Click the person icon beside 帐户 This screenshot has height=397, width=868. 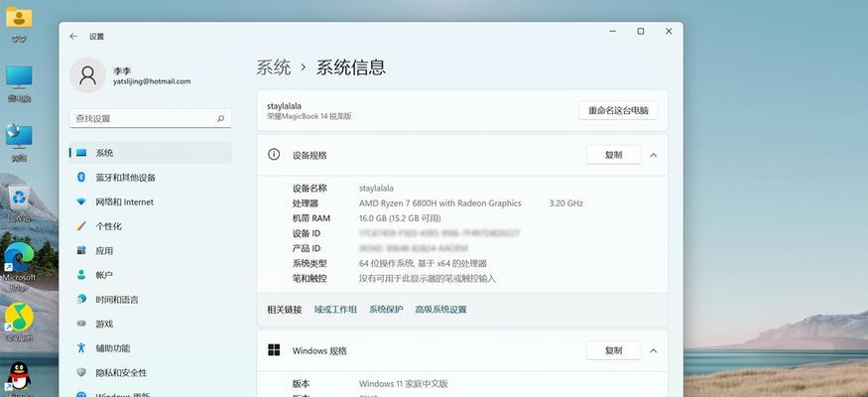pos(81,275)
